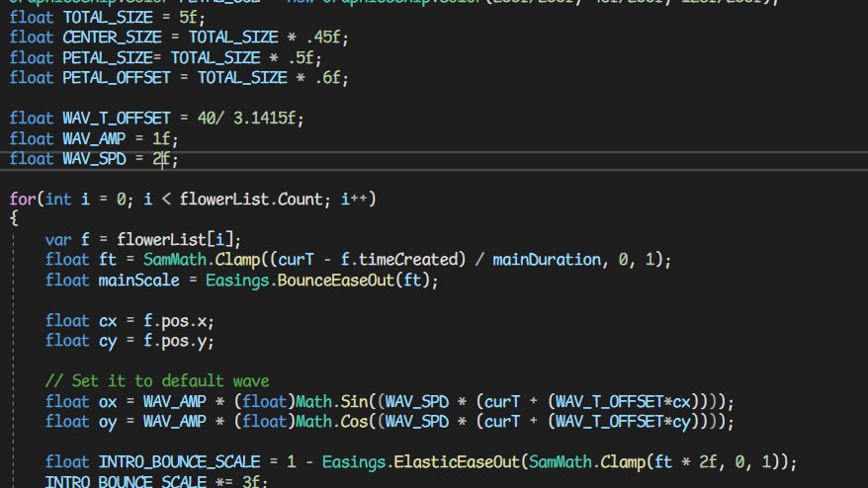The height and width of the screenshot is (488, 868).
Task: Click WAV_T_OFFSET*cy expression
Action: click(x=623, y=422)
